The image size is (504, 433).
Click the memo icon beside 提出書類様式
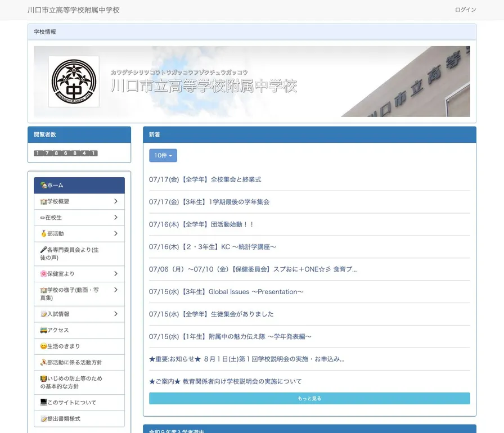pos(44,418)
